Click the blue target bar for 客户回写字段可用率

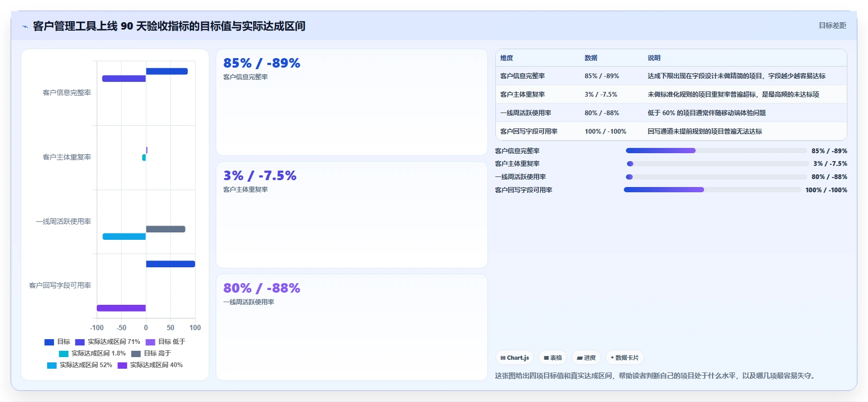[170, 264]
